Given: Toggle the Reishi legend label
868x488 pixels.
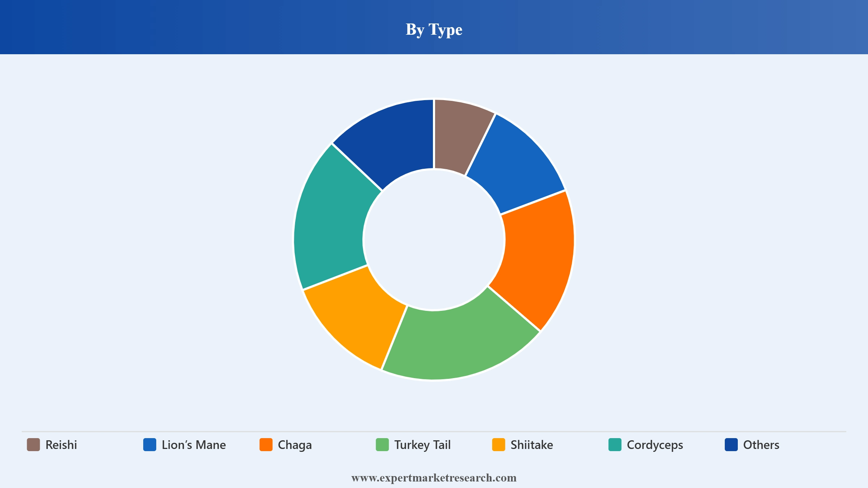Looking at the screenshot, I should 61,445.
